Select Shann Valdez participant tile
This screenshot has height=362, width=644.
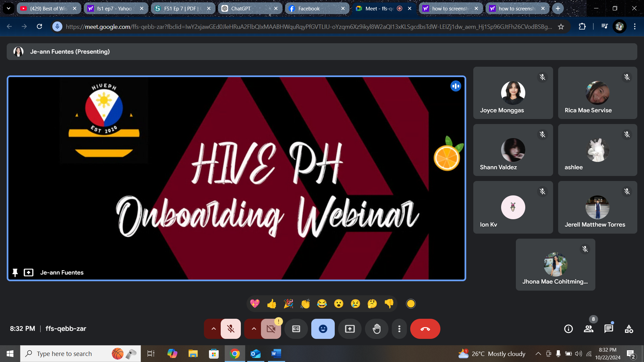click(x=513, y=150)
